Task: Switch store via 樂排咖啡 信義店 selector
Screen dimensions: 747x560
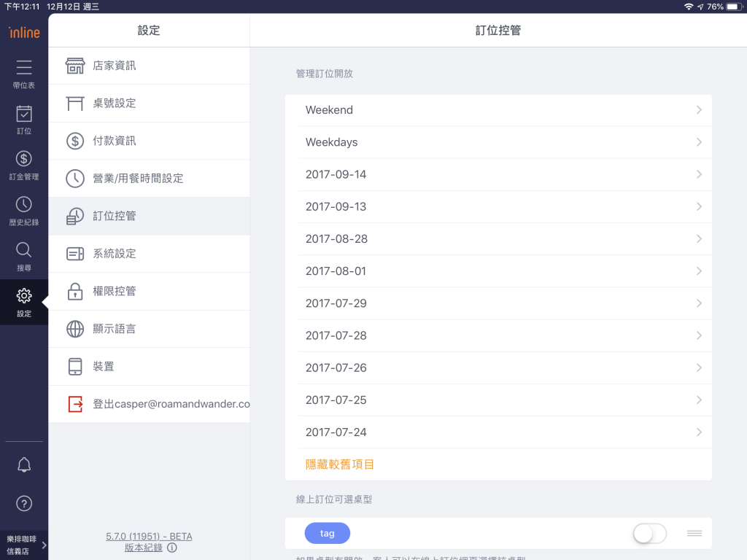Action: pos(24,545)
